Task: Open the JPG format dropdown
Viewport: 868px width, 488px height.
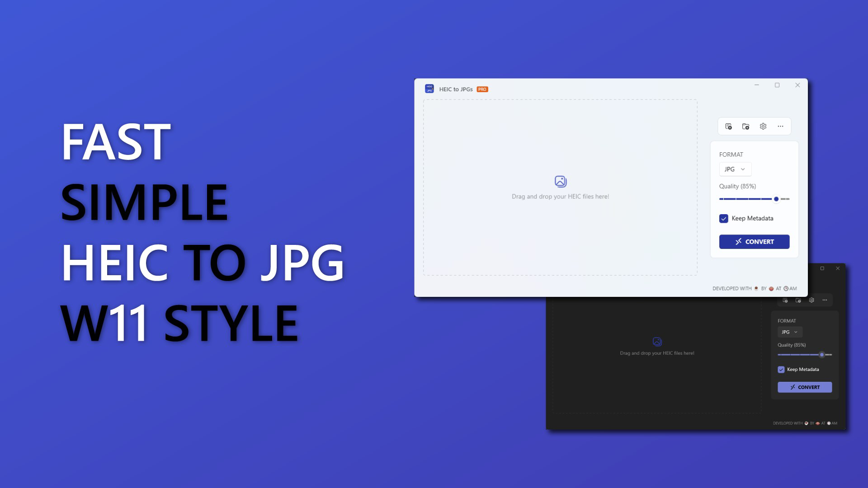Action: pos(735,169)
